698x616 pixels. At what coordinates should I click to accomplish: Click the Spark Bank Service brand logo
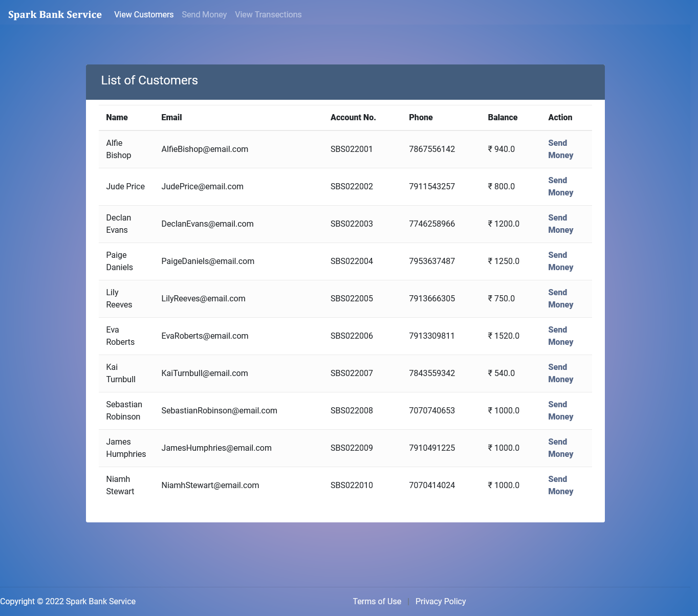pos(54,14)
